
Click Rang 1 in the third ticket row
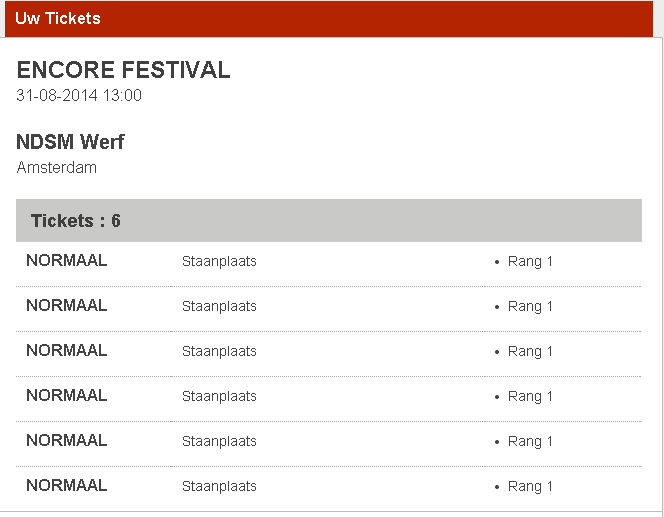click(530, 352)
